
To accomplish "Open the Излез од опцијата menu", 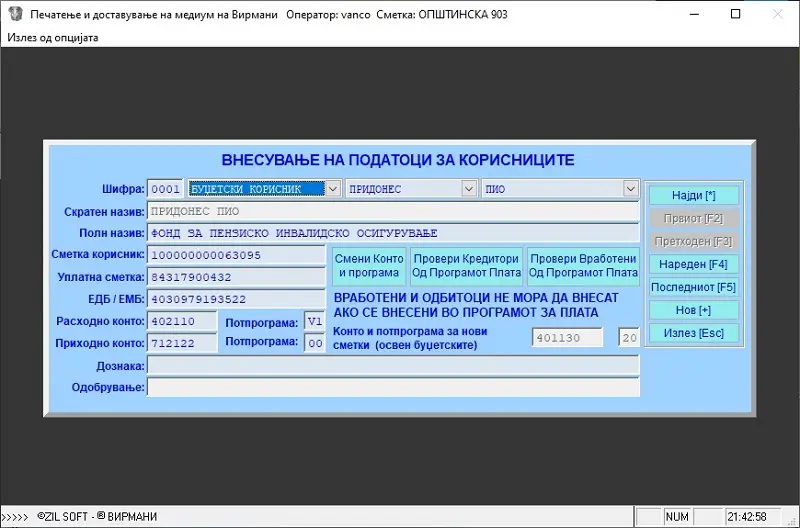I will 53,38.
